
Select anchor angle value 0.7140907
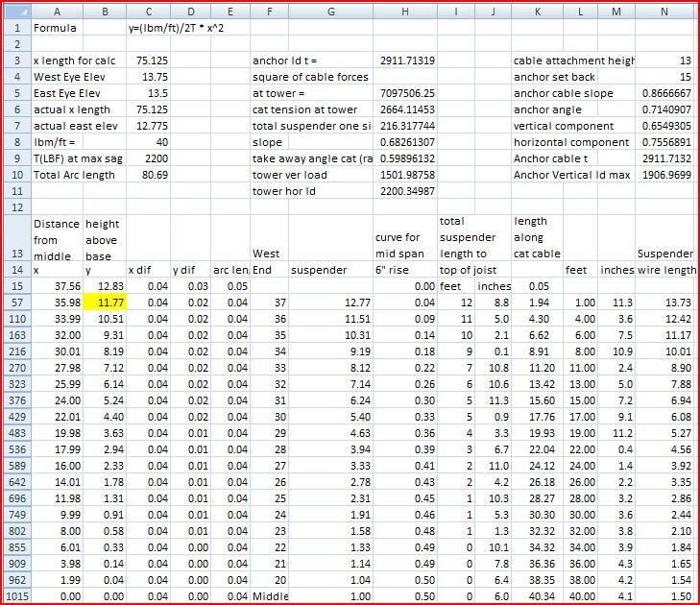pos(664,109)
